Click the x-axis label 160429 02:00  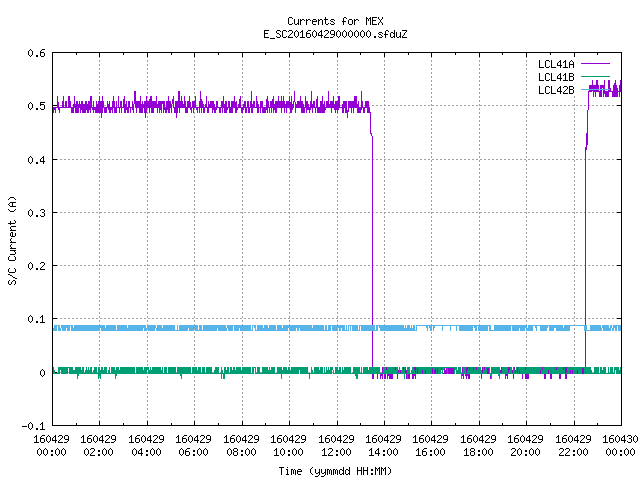pyautogui.click(x=98, y=446)
